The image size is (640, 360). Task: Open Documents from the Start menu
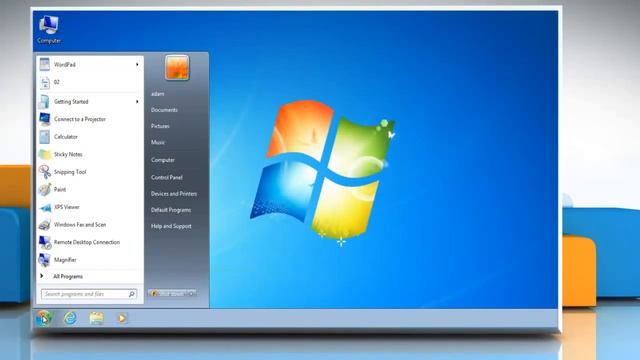tap(164, 110)
